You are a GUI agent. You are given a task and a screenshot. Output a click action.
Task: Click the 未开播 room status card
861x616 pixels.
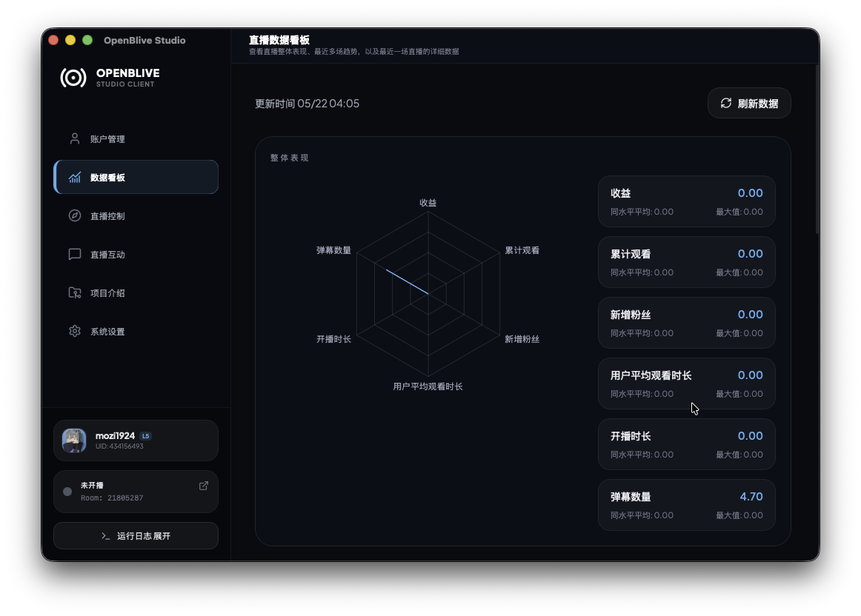(136, 492)
